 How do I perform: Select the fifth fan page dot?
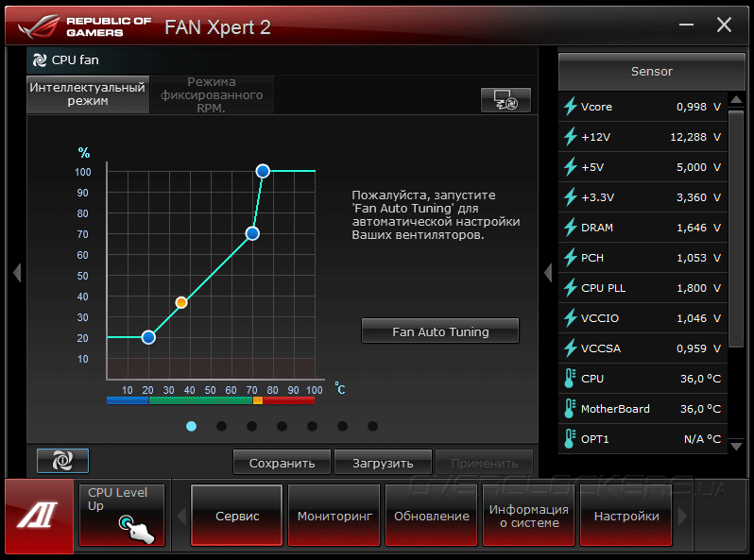(x=313, y=426)
